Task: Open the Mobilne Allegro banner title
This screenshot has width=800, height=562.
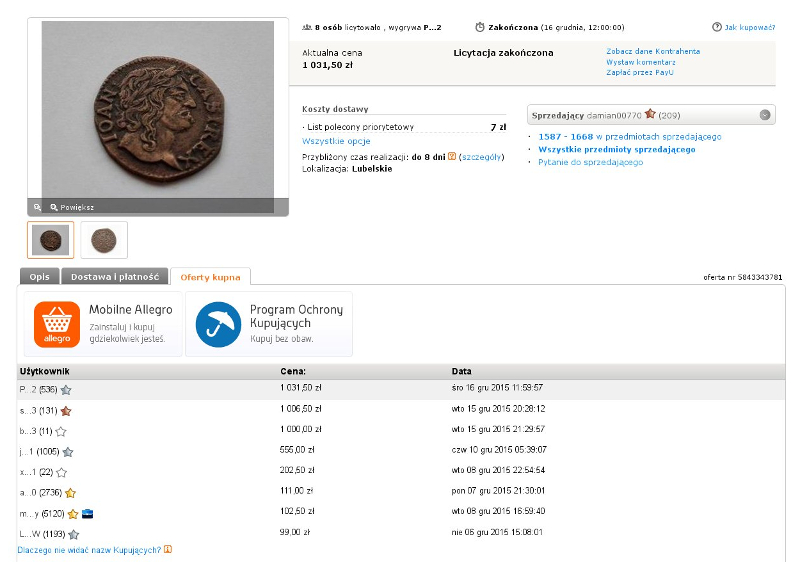Action: 131,310
